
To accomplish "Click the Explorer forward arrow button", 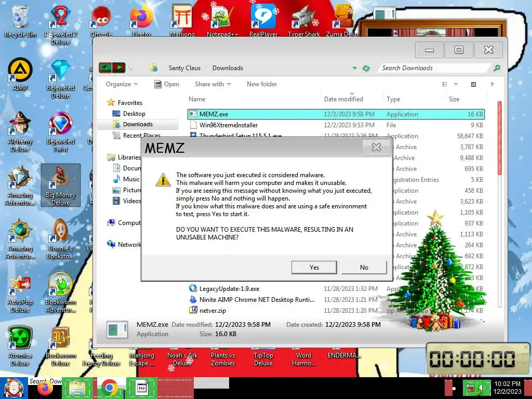I will click(119, 68).
